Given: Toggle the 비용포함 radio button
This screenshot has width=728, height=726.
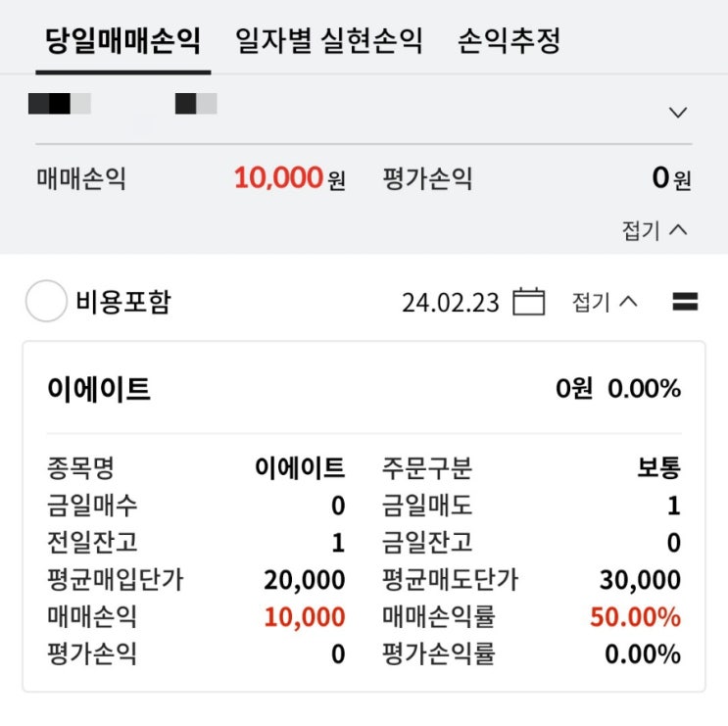Looking at the screenshot, I should coord(45,302).
